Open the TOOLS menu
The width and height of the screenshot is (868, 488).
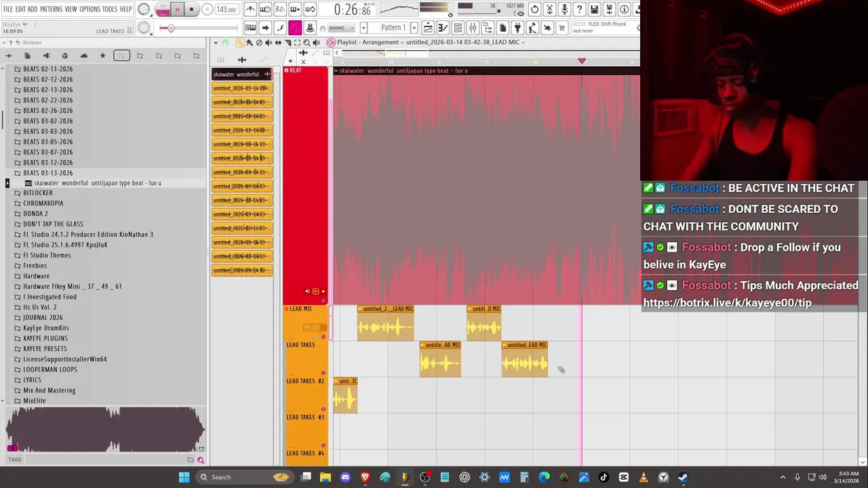click(110, 9)
